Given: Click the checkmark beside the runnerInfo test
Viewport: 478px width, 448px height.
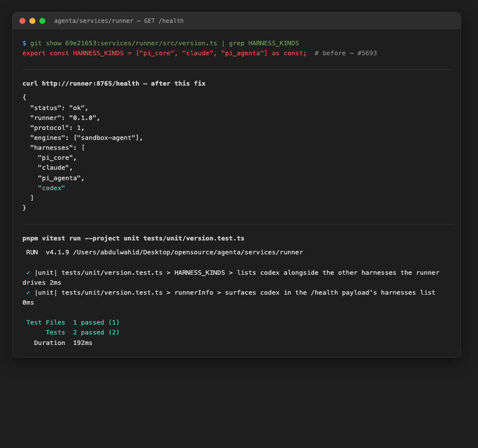Looking at the screenshot, I should click(x=28, y=293).
